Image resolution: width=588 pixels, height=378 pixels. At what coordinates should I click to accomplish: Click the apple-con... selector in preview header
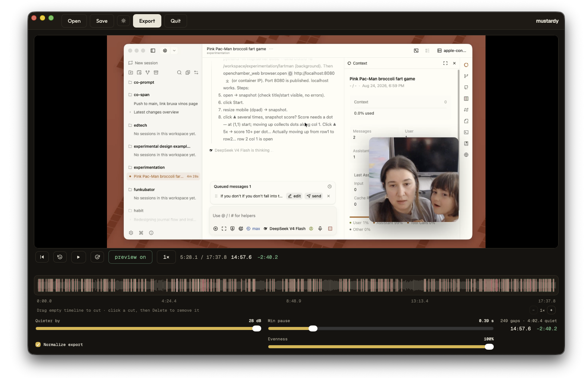[x=452, y=51]
